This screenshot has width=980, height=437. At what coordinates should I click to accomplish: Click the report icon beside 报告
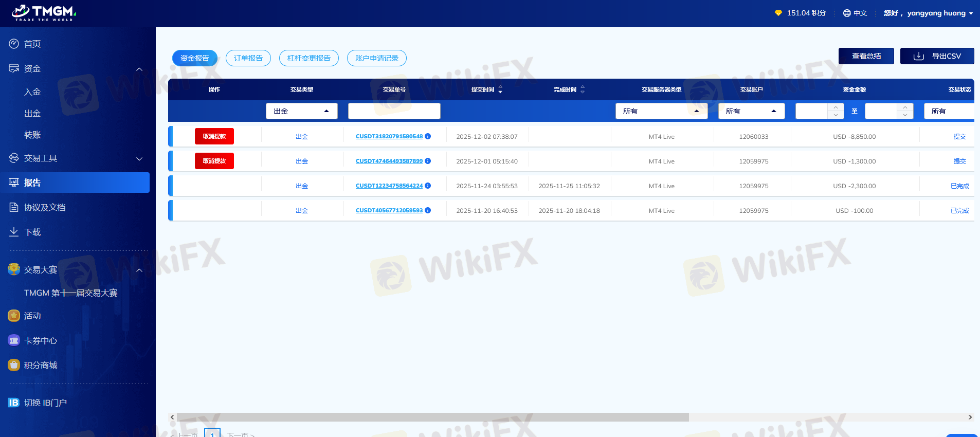[14, 183]
